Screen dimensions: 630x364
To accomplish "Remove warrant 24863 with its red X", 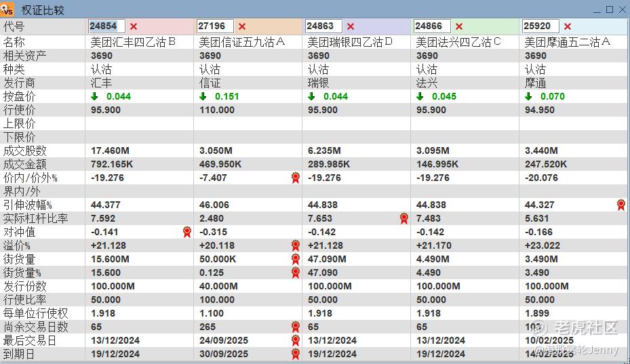I will 351,26.
